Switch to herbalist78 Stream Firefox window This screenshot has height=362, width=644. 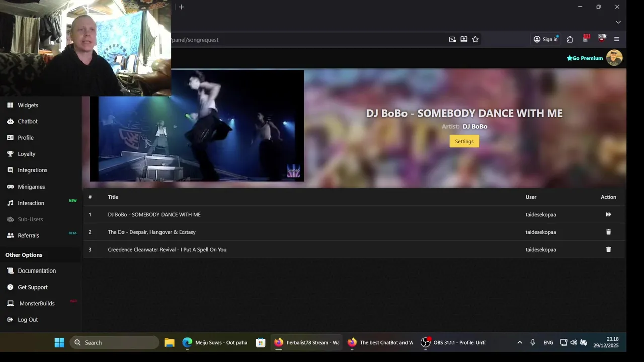[x=307, y=343]
